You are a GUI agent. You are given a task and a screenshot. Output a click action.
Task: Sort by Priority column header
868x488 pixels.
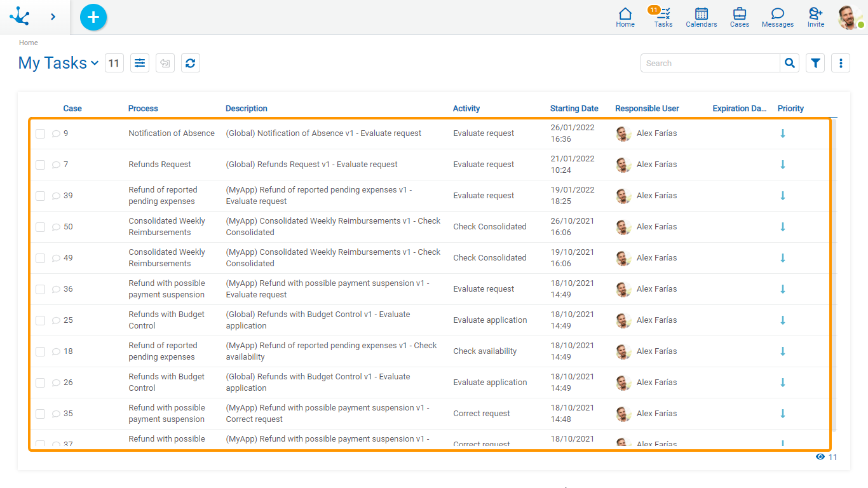pos(790,109)
